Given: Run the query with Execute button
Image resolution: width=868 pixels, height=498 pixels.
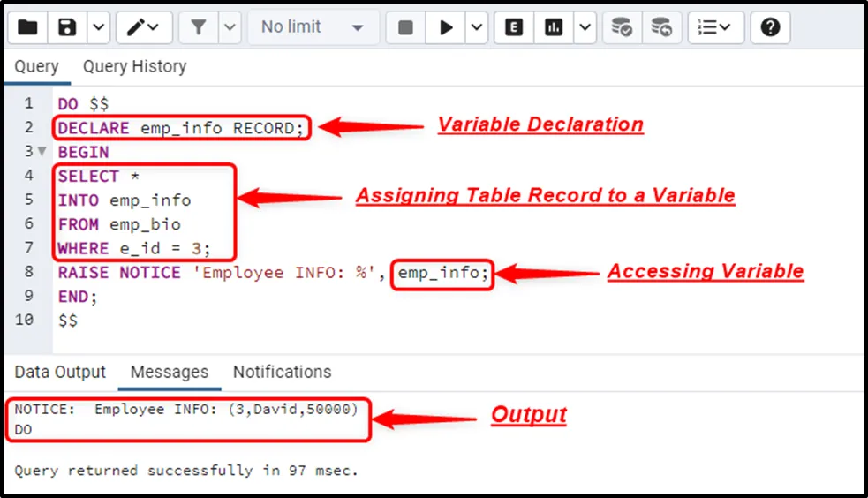Looking at the screenshot, I should click(446, 27).
